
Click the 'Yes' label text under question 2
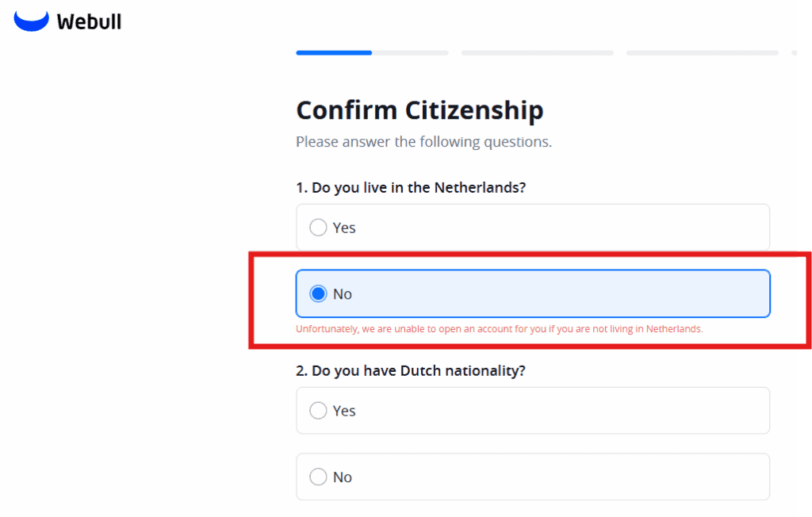point(344,412)
